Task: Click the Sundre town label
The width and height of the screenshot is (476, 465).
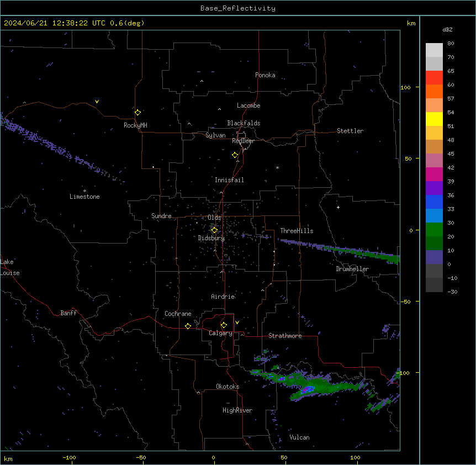Action: tap(161, 216)
